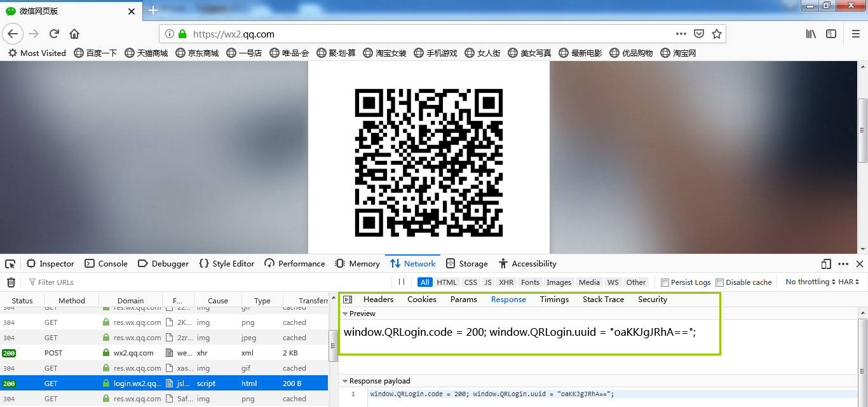Filter requests by JS
868x407 pixels.
[x=488, y=282]
